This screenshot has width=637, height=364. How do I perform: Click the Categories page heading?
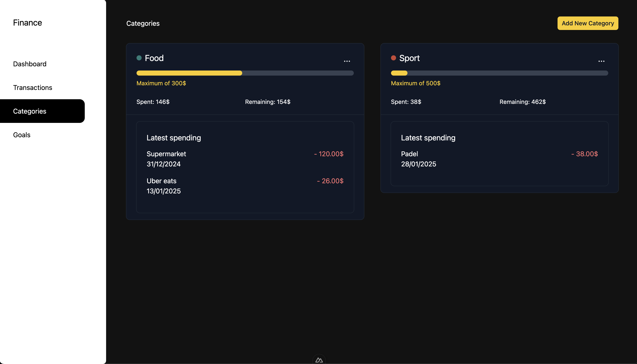pyautogui.click(x=143, y=23)
